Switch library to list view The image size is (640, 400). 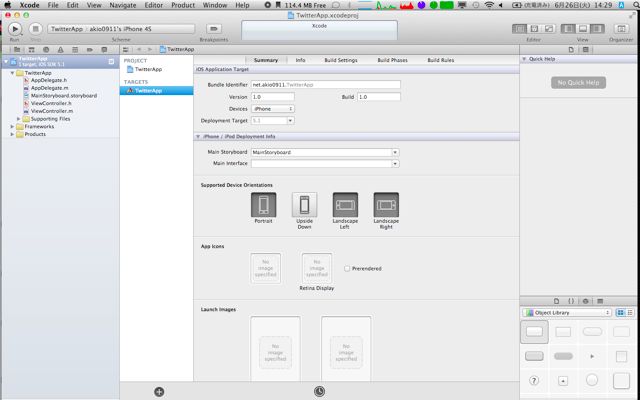click(630, 313)
